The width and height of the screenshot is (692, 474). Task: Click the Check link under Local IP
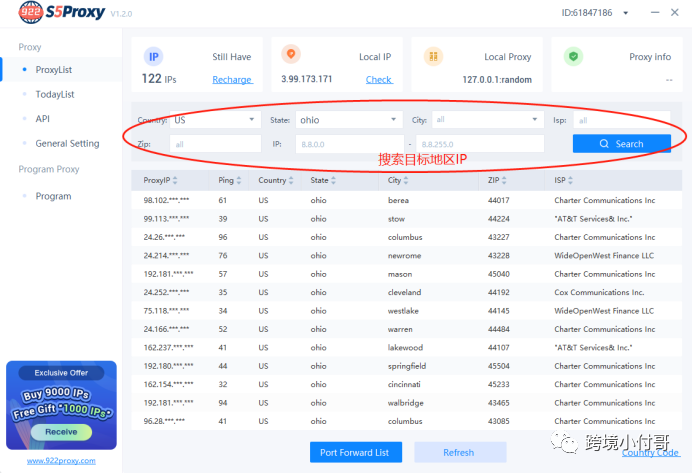tap(379, 79)
